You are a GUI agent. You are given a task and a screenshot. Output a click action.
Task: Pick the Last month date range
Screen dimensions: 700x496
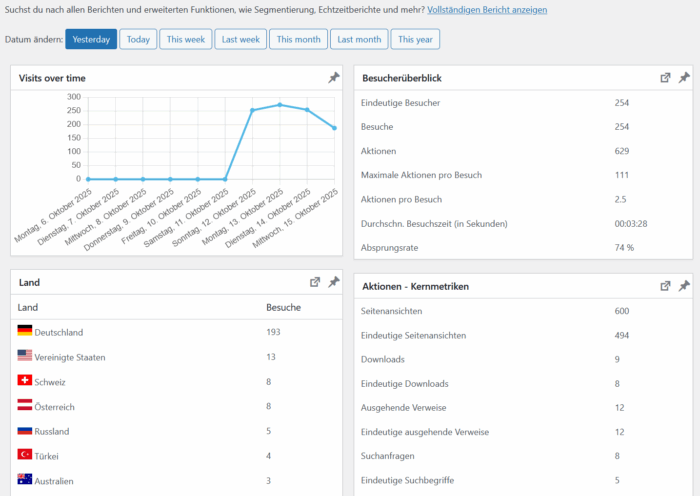point(359,39)
